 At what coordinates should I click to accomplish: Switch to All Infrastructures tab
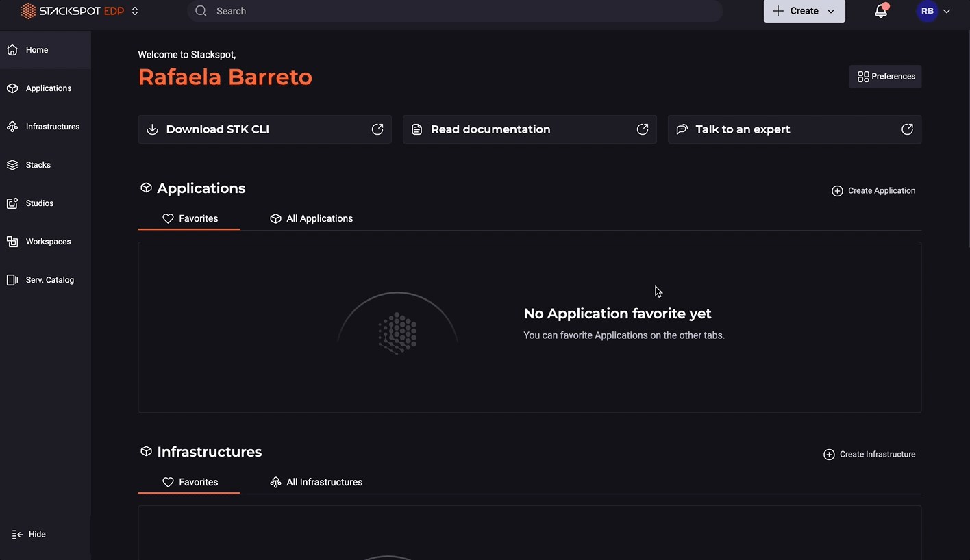coord(316,482)
